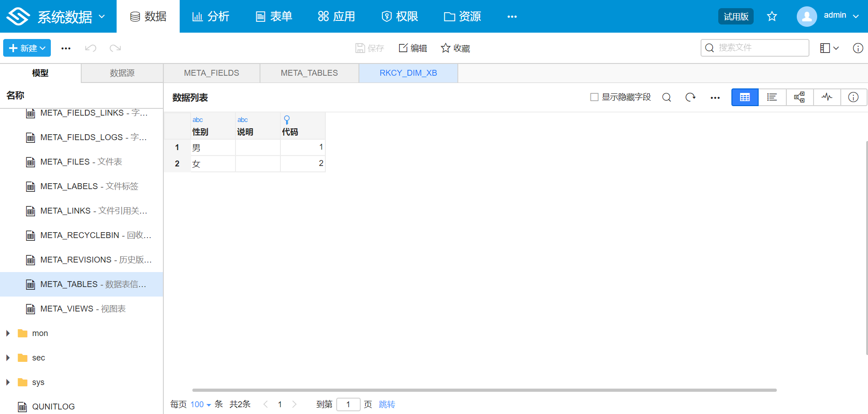Viewport: 868px width, 414px height.
Task: Open the relationship diagram view icon
Action: (x=799, y=97)
